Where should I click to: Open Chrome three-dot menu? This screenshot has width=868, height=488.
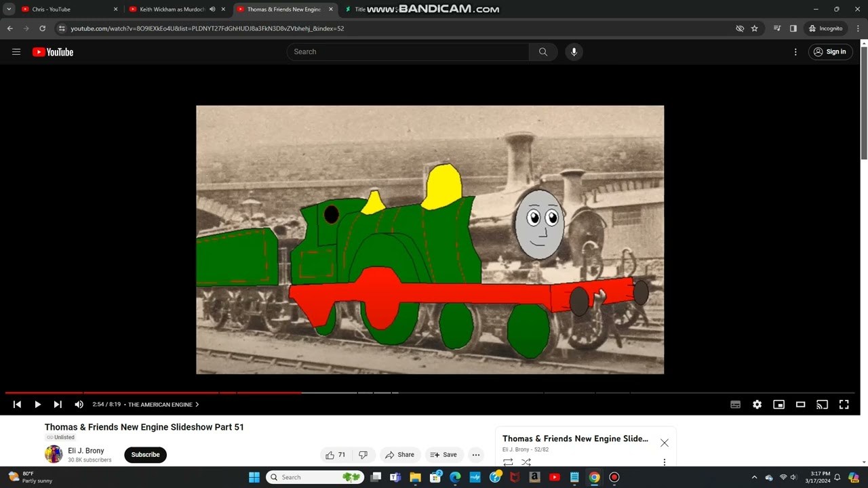click(858, 28)
